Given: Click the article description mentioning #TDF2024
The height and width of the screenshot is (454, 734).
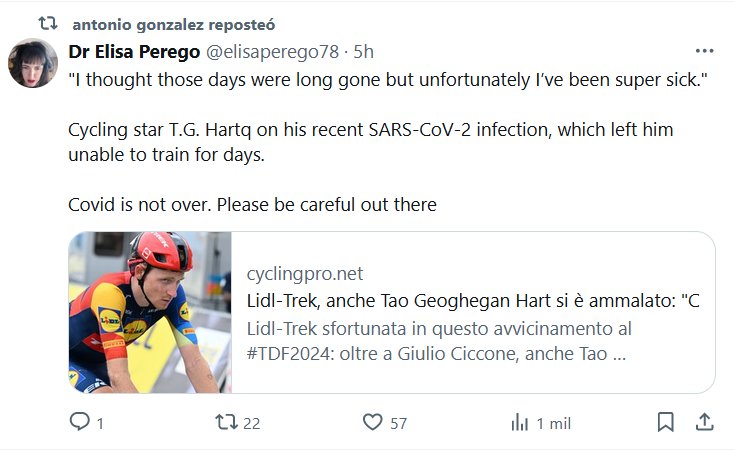Looking at the screenshot, I should pyautogui.click(x=440, y=341).
